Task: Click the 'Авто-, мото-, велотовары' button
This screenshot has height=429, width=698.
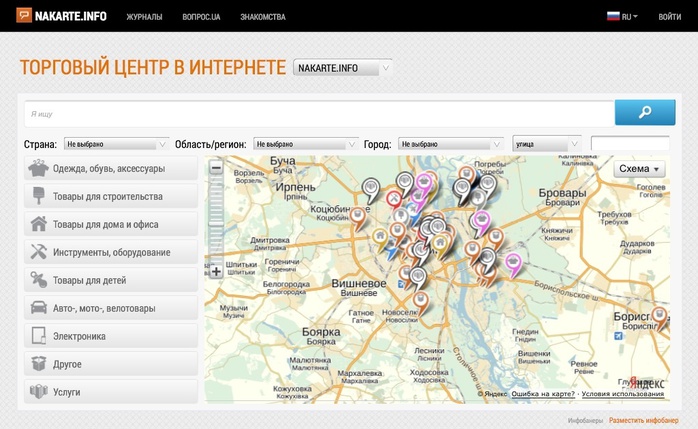Action: pos(111,308)
